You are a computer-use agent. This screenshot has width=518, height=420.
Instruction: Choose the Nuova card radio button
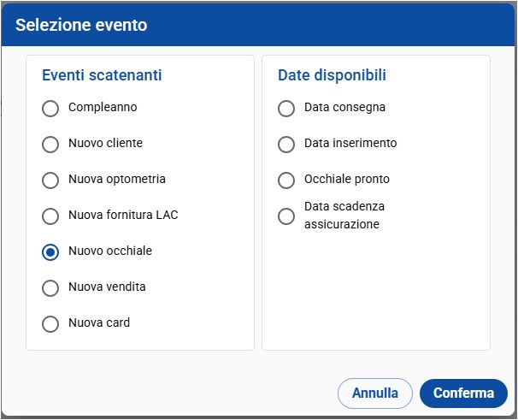coord(50,324)
